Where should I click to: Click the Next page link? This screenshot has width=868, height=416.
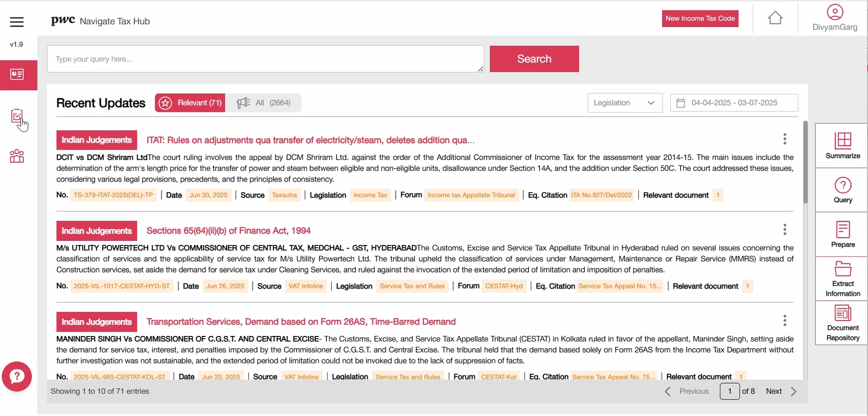click(x=774, y=391)
